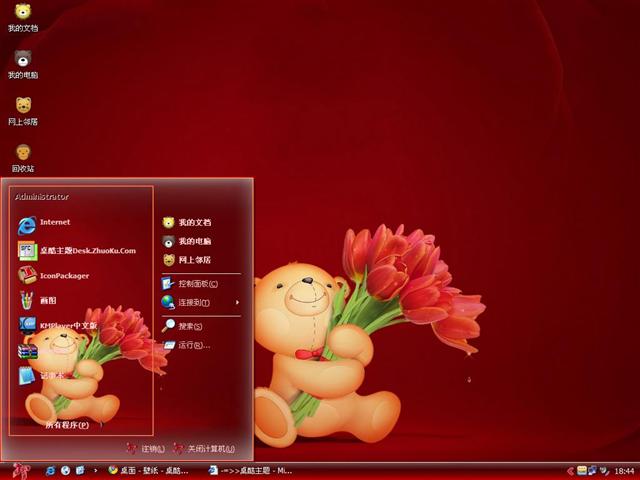The height and width of the screenshot is (480, 640).
Task: Click WinRAR books icon in start menu
Action: tap(27, 351)
